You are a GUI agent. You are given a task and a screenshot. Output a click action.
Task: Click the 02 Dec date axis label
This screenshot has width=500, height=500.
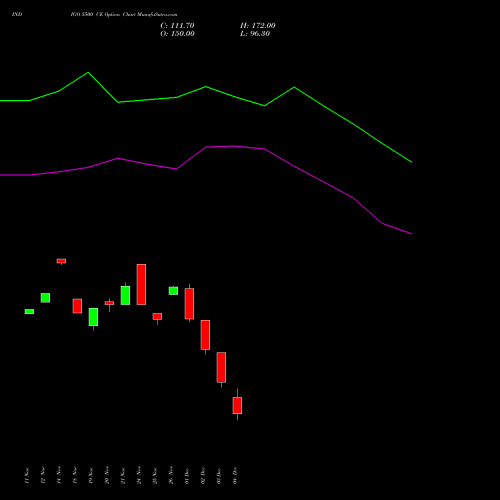pyautogui.click(x=203, y=475)
